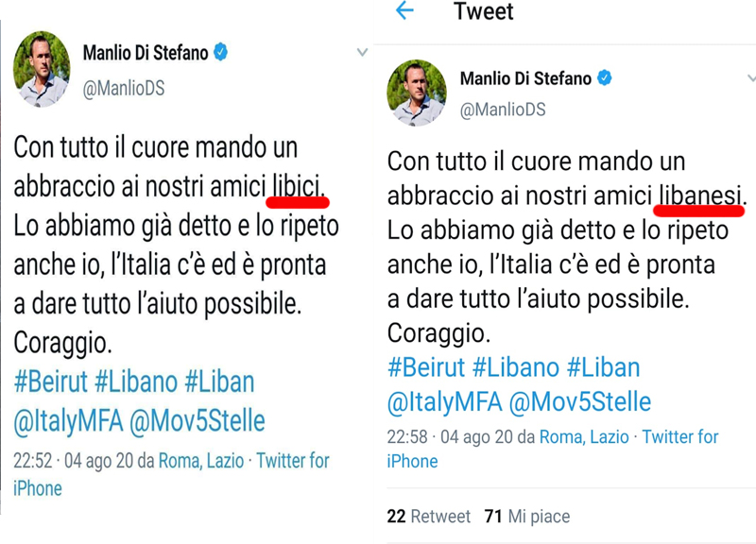This screenshot has width=756, height=544.
Task: View the 71 Mi piace likes
Action: click(x=526, y=517)
